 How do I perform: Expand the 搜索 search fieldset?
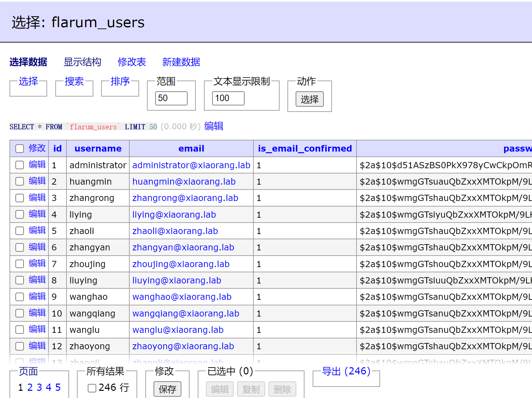click(x=74, y=81)
